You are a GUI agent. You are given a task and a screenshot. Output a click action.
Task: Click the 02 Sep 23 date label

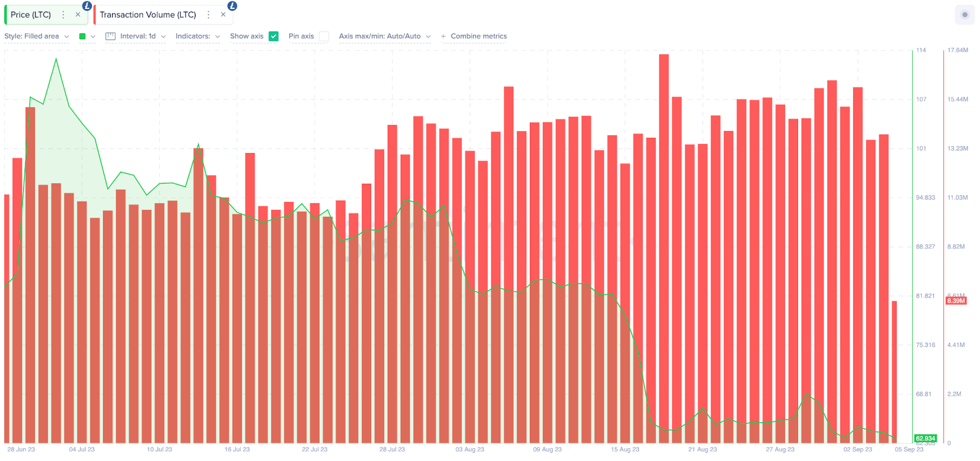858,449
